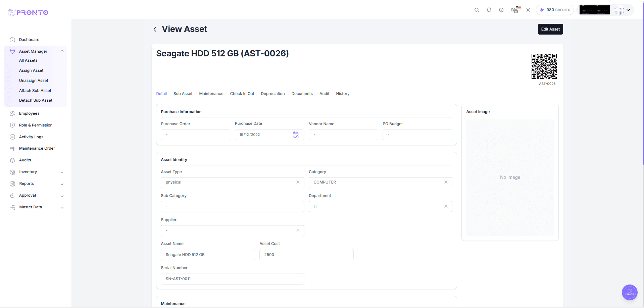The height and width of the screenshot is (308, 644).
Task: Open the Check In Out tab
Action: click(242, 94)
